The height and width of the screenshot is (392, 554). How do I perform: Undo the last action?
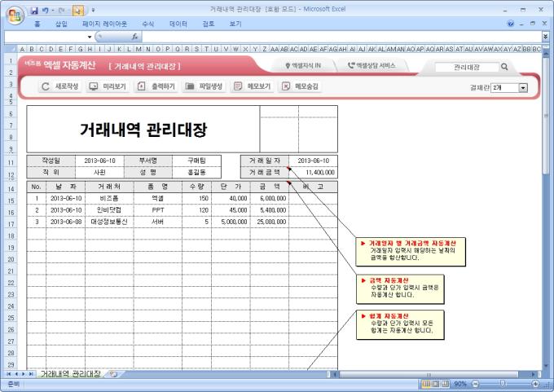tap(46, 11)
